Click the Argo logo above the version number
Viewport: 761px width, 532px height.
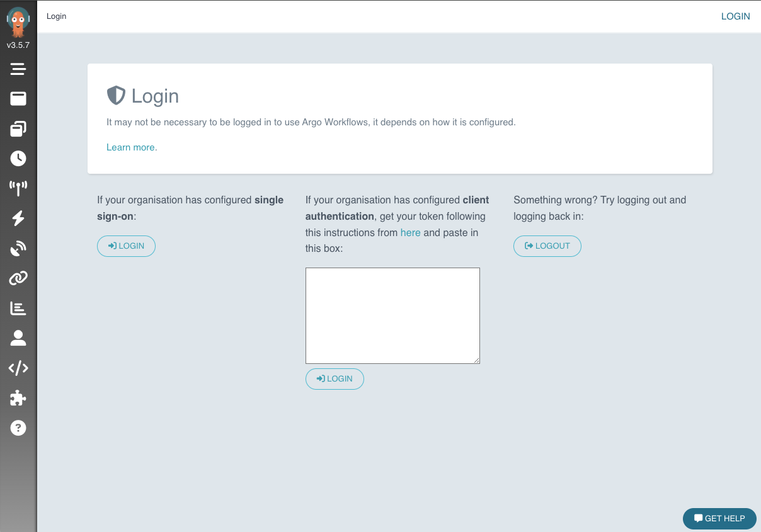coord(18,21)
